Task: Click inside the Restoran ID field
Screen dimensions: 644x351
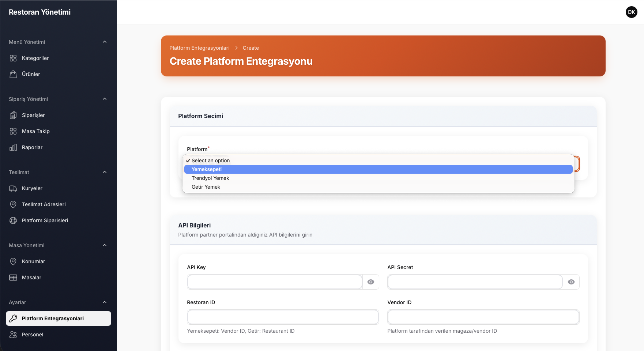Action: click(x=283, y=317)
